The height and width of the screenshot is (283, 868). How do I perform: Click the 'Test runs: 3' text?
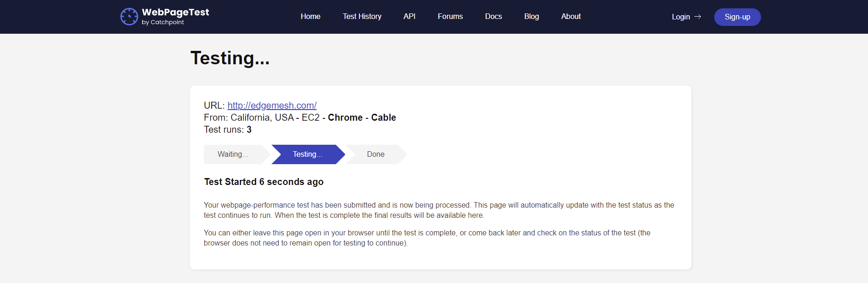pyautogui.click(x=228, y=129)
